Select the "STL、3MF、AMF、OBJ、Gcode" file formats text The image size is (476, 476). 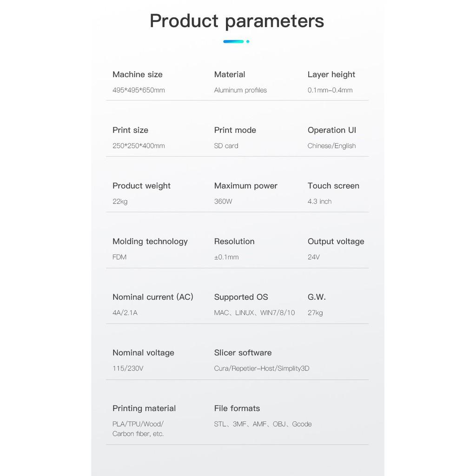(263, 424)
